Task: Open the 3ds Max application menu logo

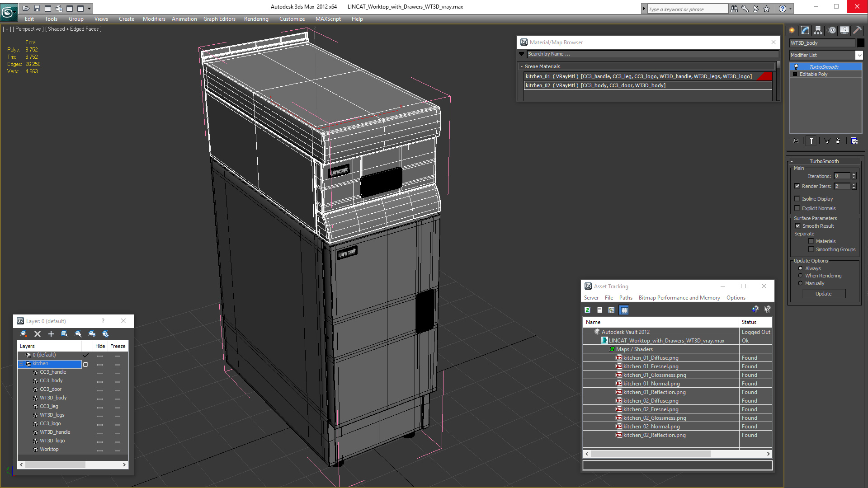Action: pos(8,12)
